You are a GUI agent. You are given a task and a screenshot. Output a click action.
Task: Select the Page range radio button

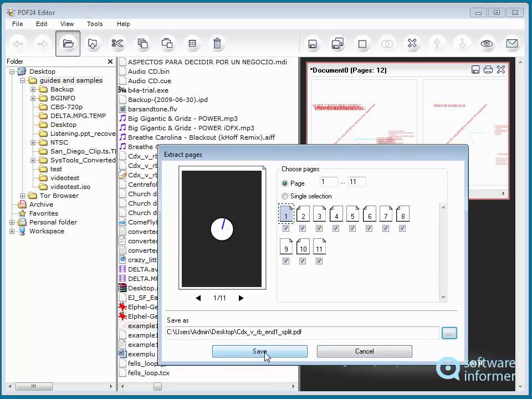click(285, 183)
